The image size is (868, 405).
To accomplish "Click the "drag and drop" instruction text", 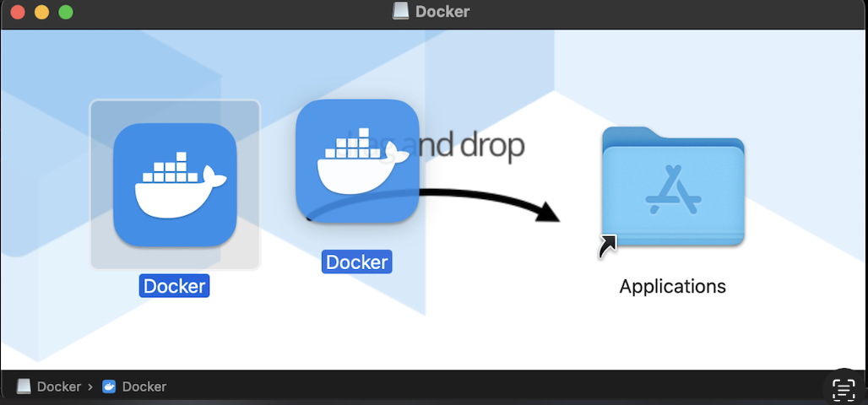I will (x=435, y=145).
